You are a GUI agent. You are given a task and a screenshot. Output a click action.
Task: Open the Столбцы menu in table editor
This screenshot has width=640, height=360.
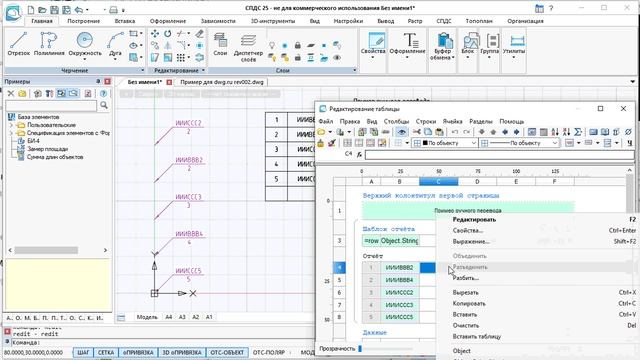(396, 121)
